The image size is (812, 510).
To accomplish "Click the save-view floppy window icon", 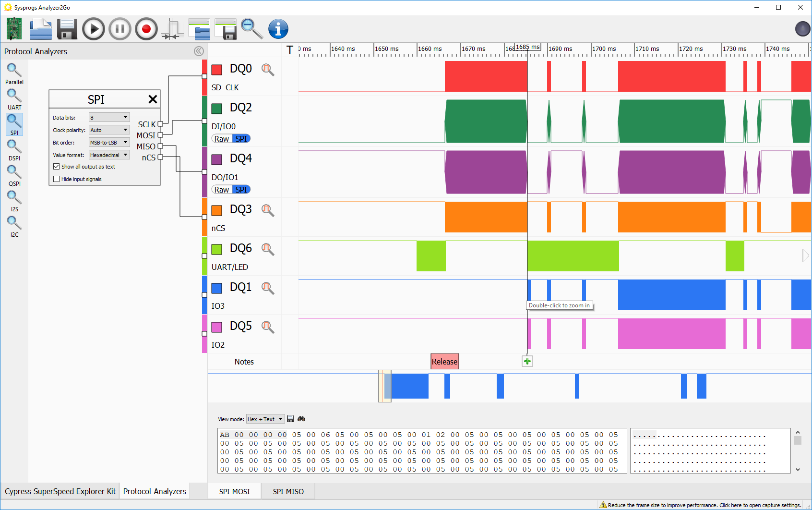I will (226, 29).
